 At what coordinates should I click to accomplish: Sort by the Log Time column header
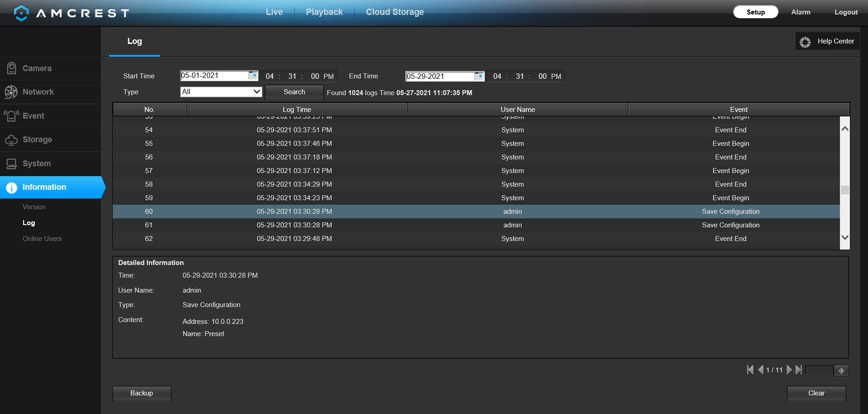297,110
